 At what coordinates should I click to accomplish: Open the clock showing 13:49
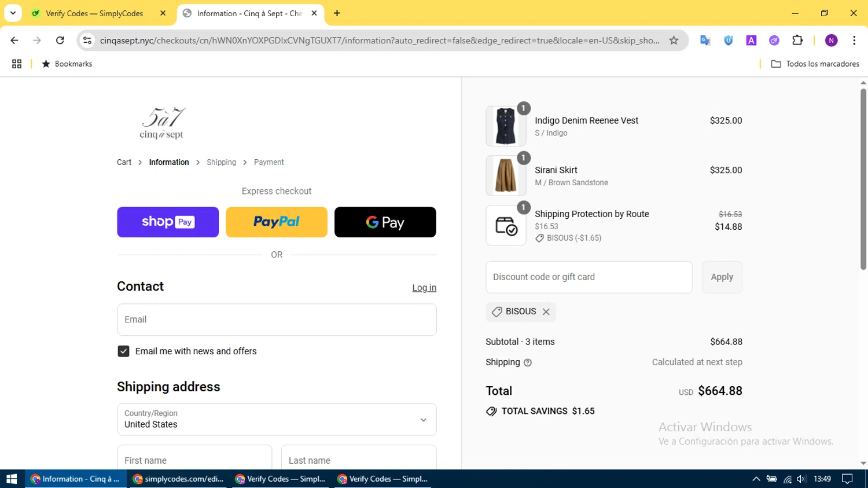click(822, 479)
